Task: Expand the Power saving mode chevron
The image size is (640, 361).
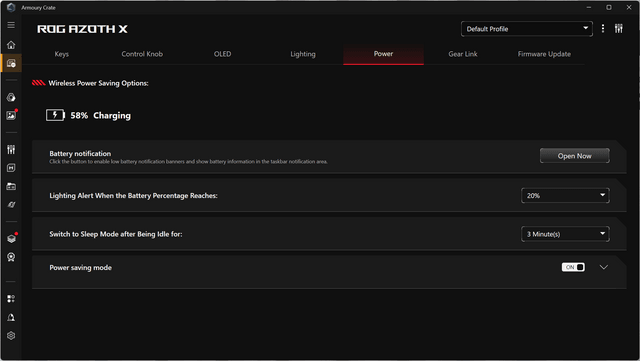Action: [604, 267]
